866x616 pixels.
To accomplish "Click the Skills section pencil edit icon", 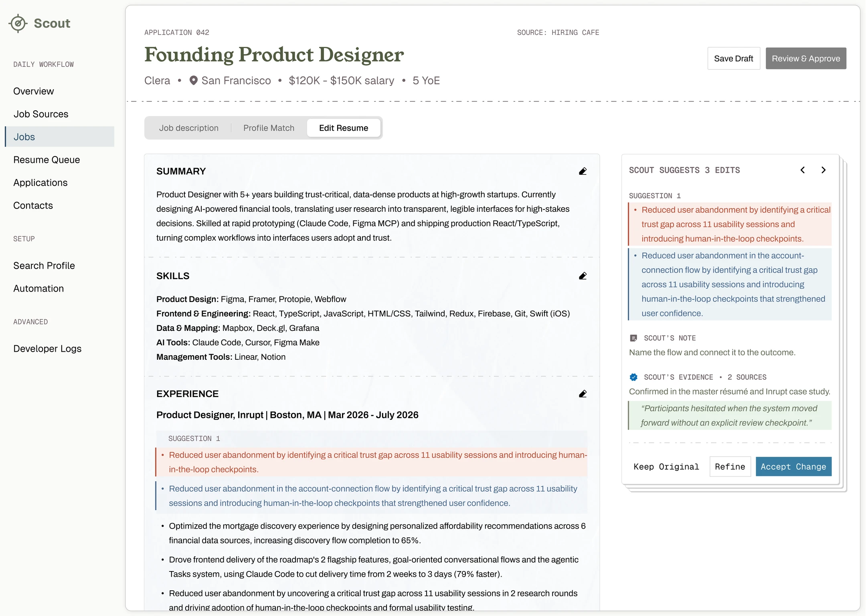I will click(583, 276).
